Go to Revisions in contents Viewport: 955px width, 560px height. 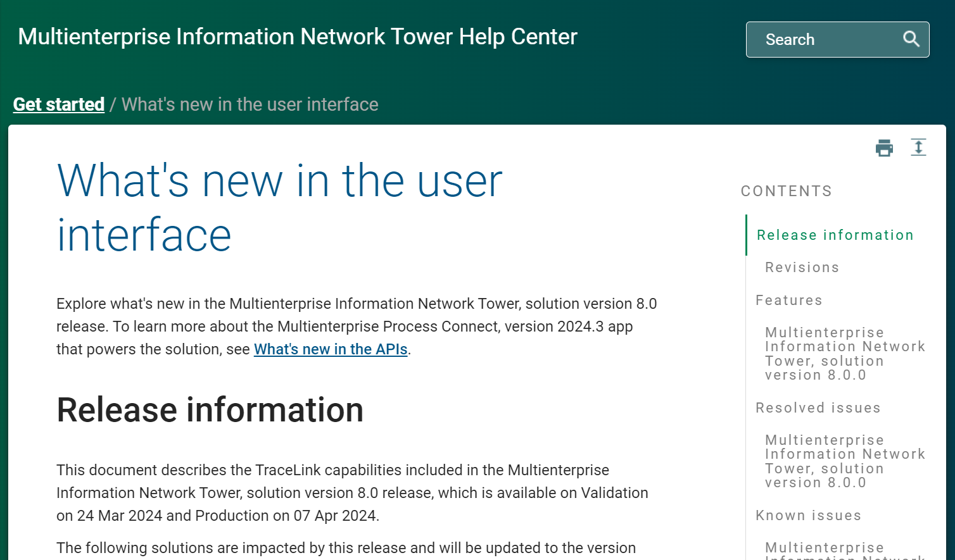(x=802, y=268)
